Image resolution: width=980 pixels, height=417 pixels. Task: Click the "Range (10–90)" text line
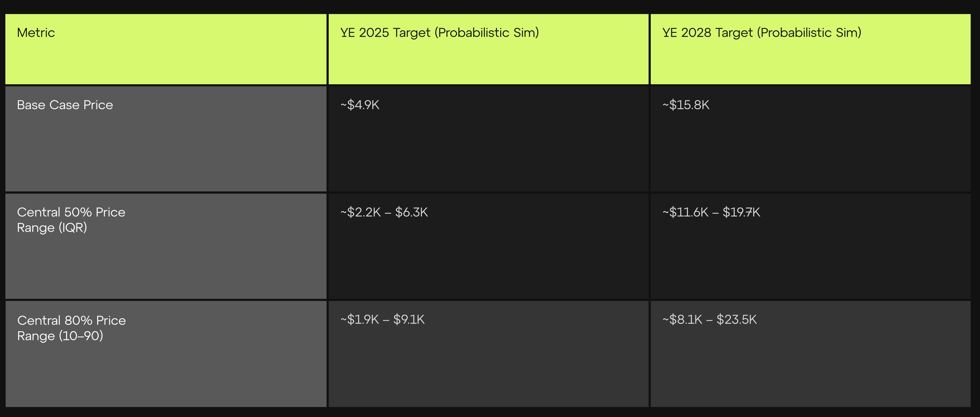coord(60,336)
